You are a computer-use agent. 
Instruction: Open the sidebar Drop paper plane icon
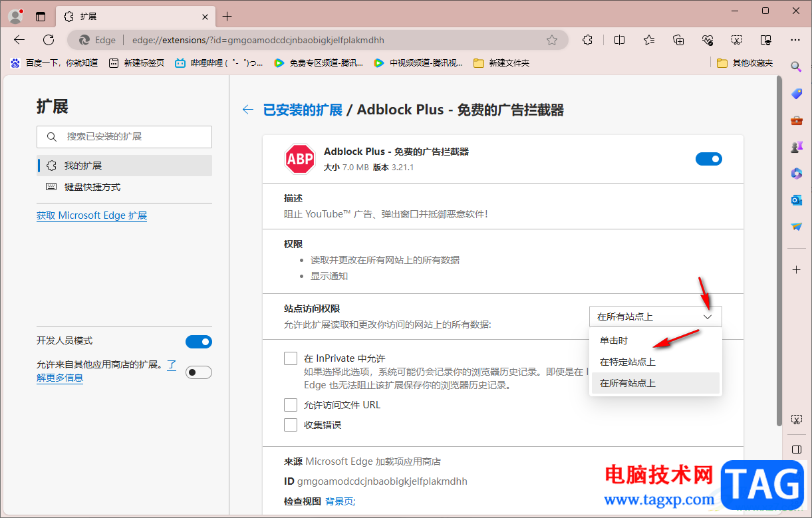pyautogui.click(x=796, y=227)
